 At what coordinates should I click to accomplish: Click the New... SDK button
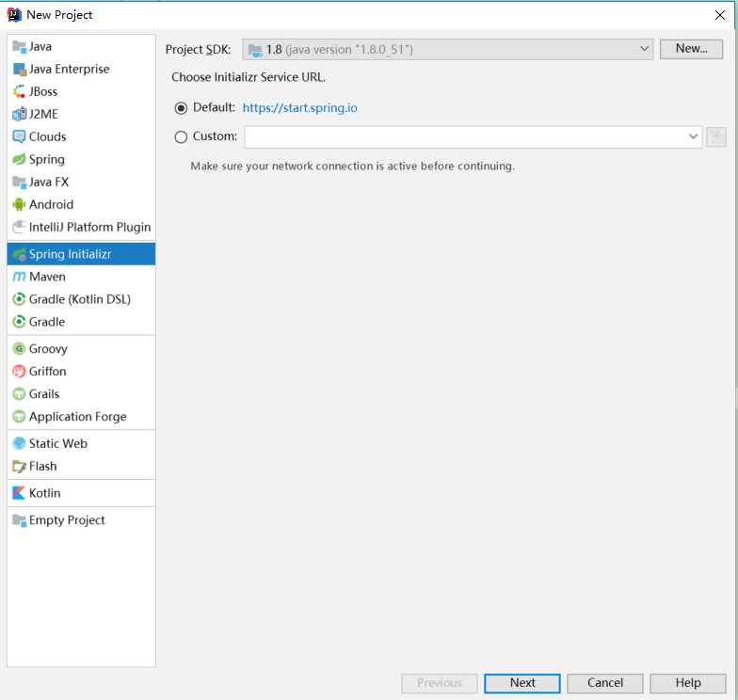pyautogui.click(x=691, y=49)
